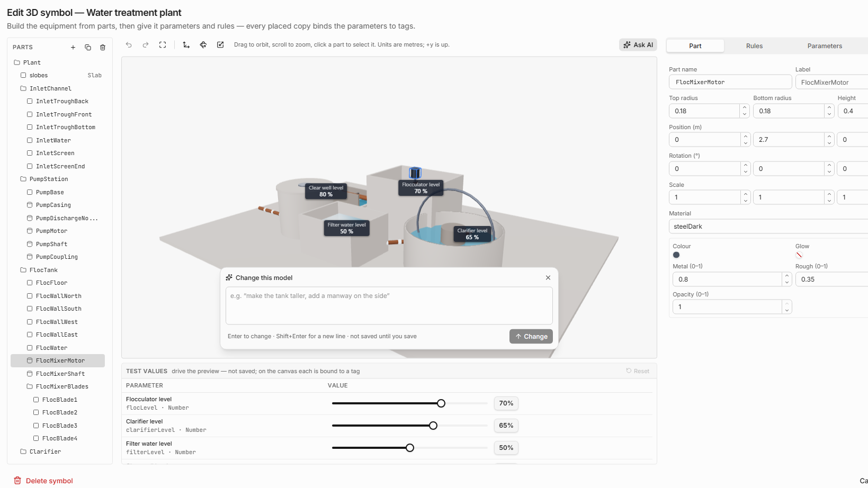Viewport: 868px width, 488px height.
Task: Switch to the Parameters tab
Action: tap(825, 46)
